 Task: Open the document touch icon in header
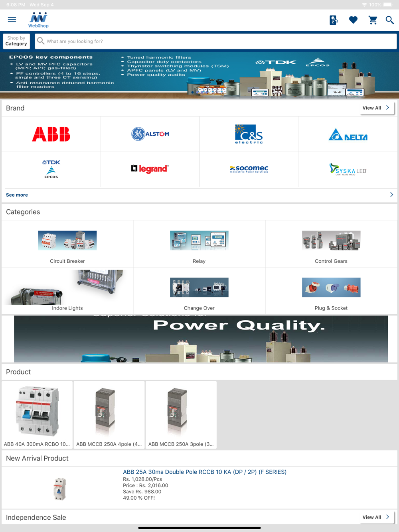point(334,20)
